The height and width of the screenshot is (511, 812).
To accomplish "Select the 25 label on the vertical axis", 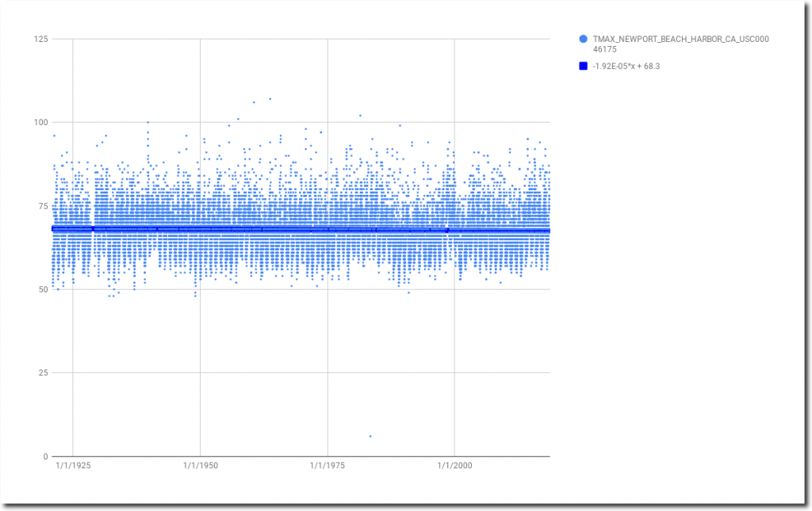I will pyautogui.click(x=43, y=373).
